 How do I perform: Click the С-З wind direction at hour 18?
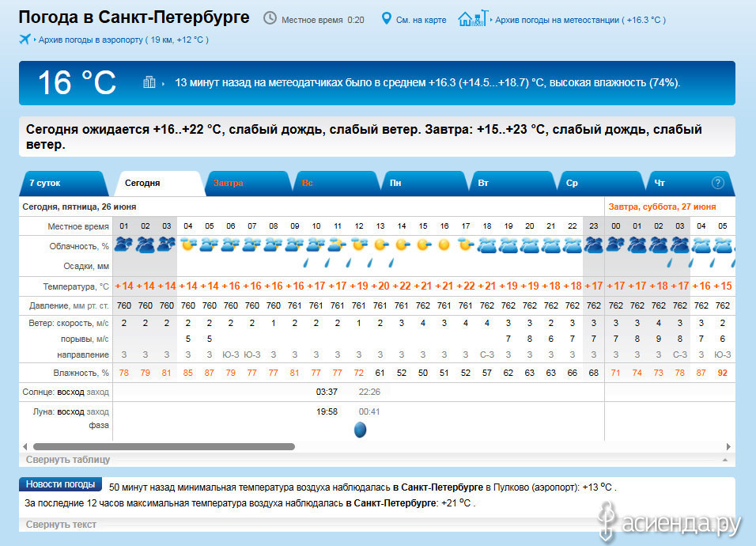(487, 355)
